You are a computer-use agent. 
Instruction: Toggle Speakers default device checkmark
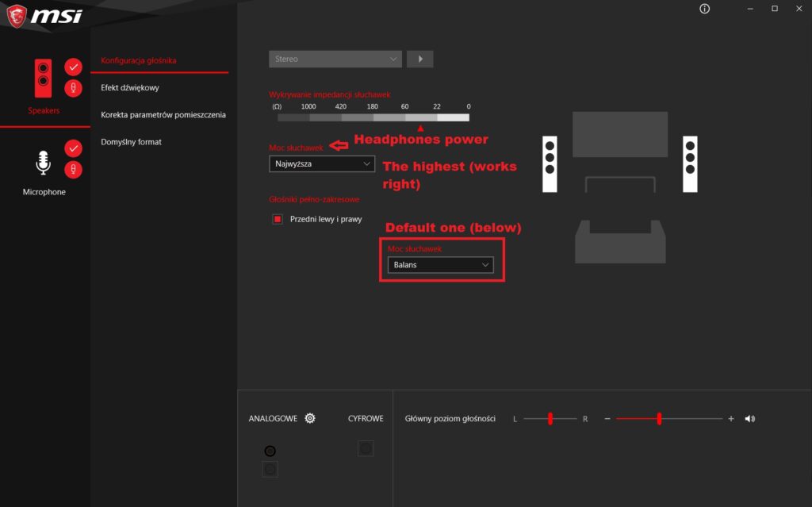coord(73,67)
